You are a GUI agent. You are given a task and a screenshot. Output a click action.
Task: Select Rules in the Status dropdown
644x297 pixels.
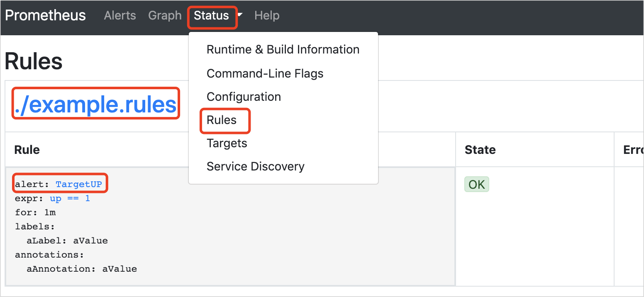pos(222,120)
